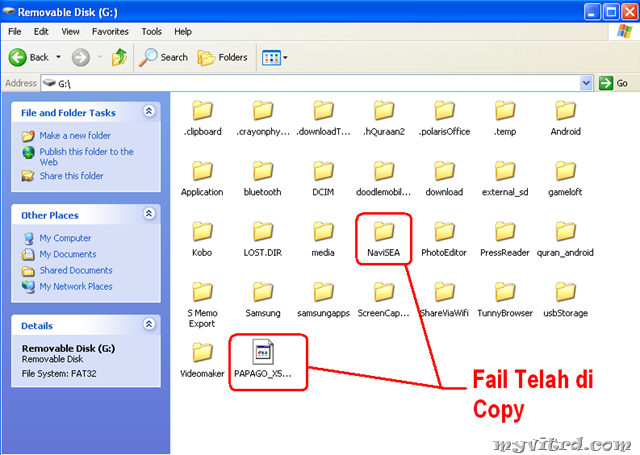The height and width of the screenshot is (455, 640).
Task: Select the Application folder
Action: pyautogui.click(x=202, y=179)
